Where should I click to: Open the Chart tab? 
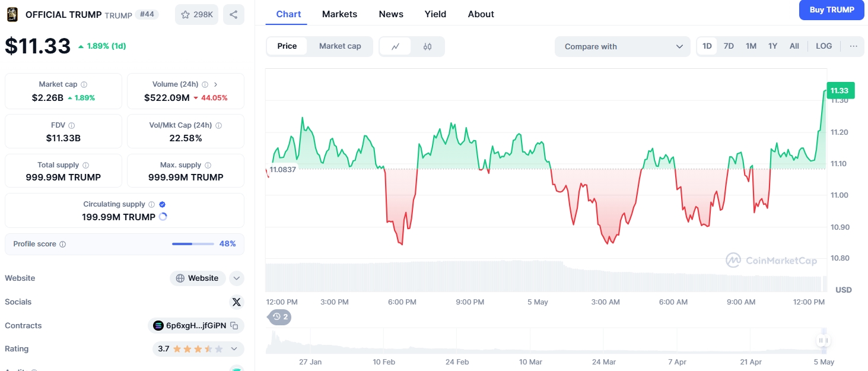pos(289,14)
